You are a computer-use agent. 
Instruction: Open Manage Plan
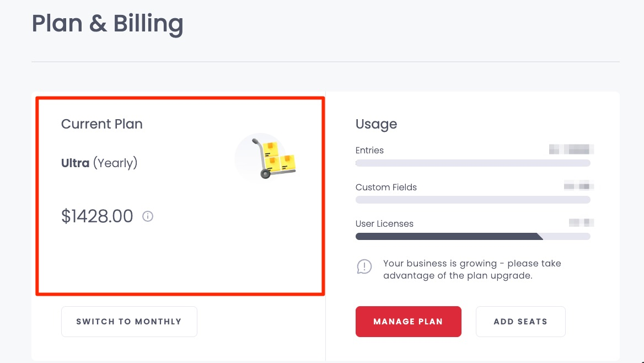408,322
